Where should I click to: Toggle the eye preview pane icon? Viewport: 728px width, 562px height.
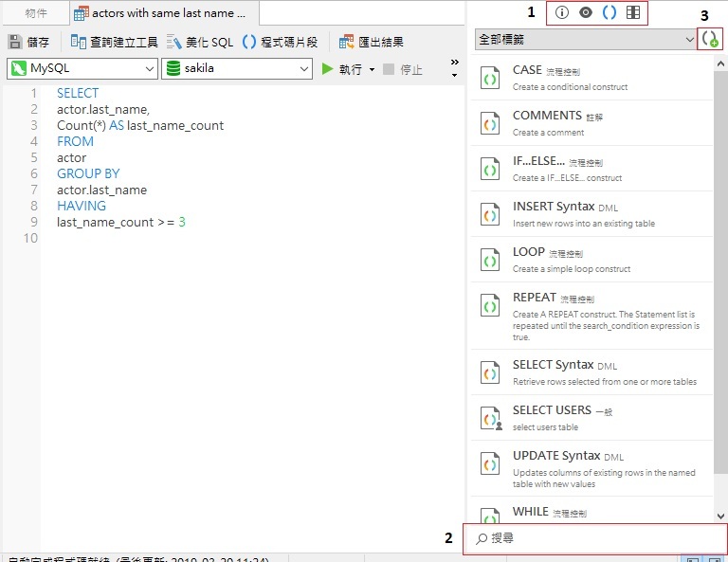[x=586, y=13]
